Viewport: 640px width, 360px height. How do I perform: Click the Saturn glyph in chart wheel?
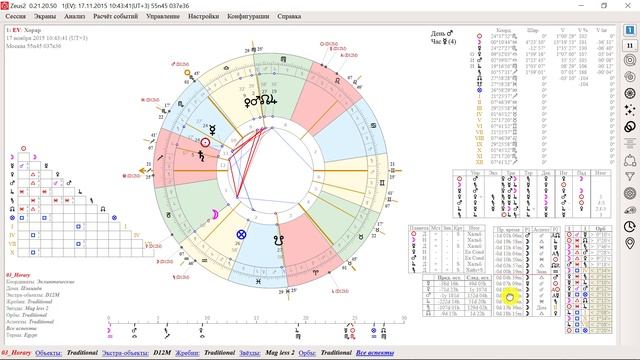[201, 156]
